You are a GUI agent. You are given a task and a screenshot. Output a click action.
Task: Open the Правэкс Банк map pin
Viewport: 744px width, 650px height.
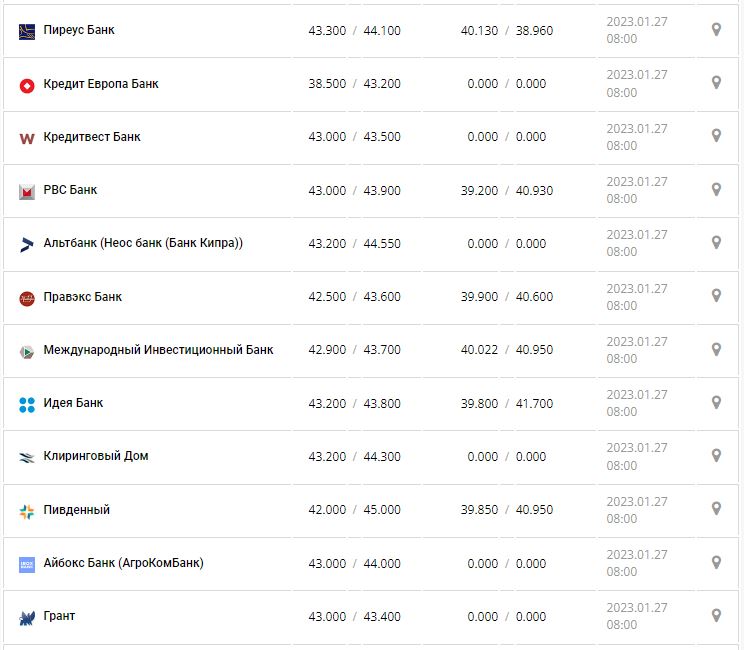point(716,296)
